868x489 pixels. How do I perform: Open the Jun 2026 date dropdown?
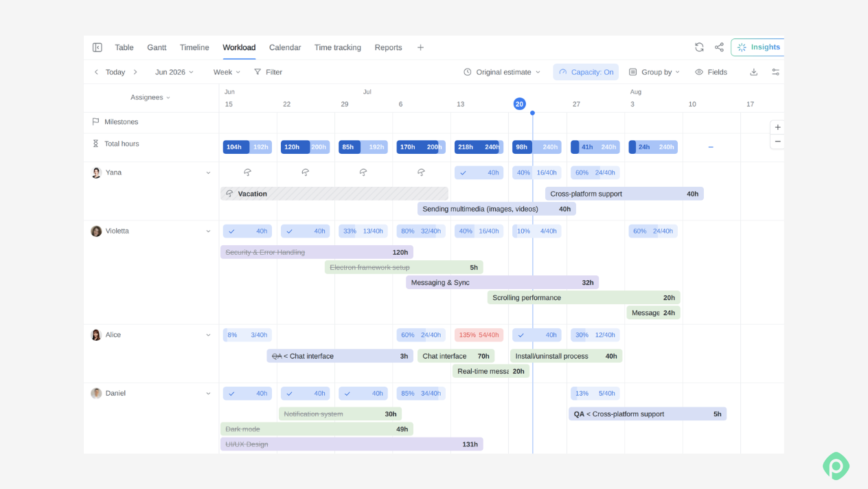[x=174, y=72]
